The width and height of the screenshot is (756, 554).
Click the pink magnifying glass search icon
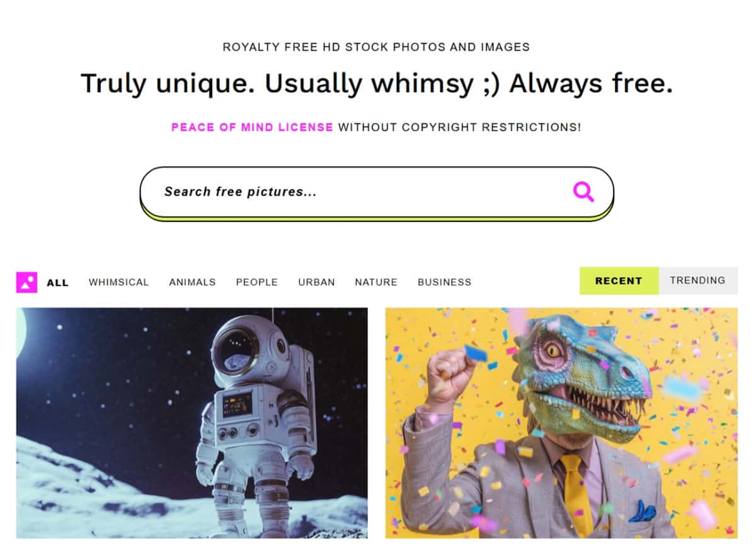(583, 192)
